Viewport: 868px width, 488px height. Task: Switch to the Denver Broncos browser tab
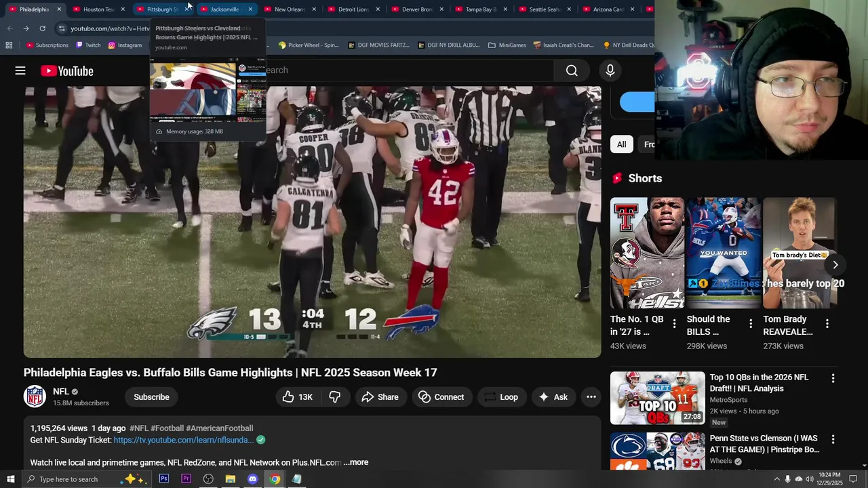416,9
